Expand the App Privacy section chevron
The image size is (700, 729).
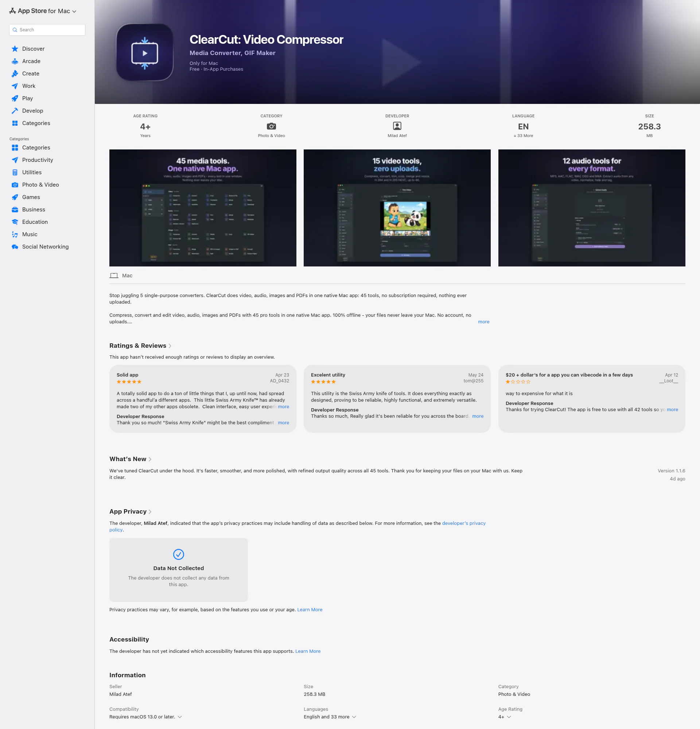[x=150, y=512]
